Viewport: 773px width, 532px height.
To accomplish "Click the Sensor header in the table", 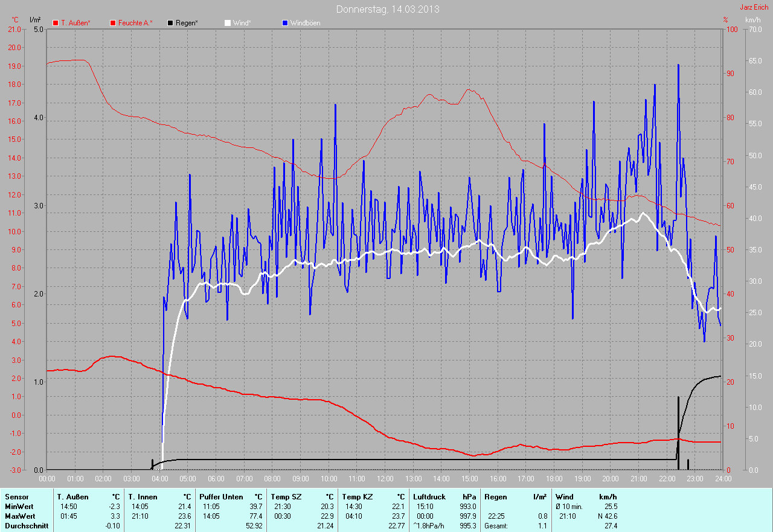I will point(16,497).
